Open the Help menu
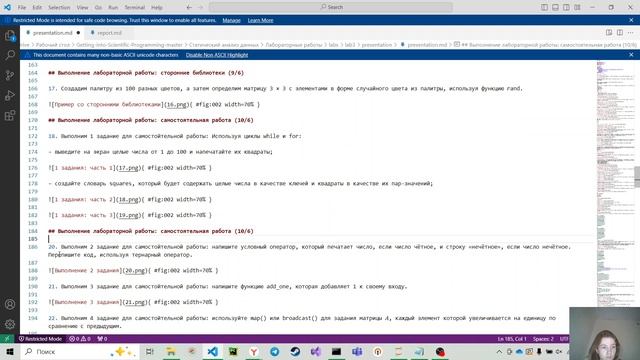 click(x=157, y=7)
